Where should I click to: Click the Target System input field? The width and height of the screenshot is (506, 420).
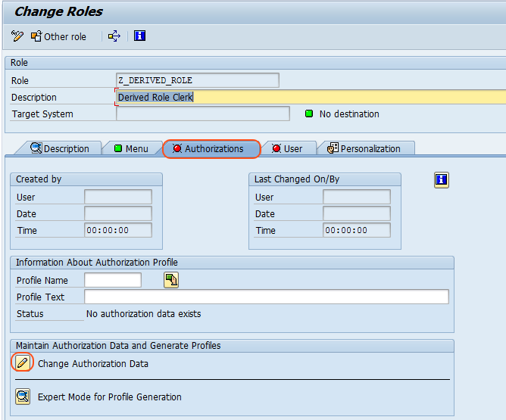click(x=203, y=114)
